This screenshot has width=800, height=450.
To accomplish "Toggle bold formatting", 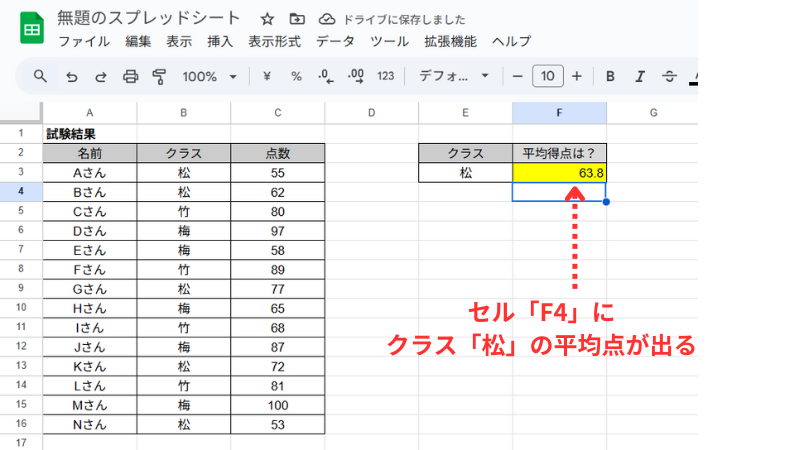I will pyautogui.click(x=610, y=77).
